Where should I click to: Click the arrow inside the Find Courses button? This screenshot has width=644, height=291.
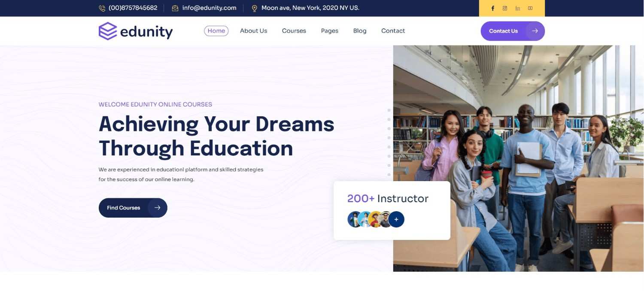158,207
